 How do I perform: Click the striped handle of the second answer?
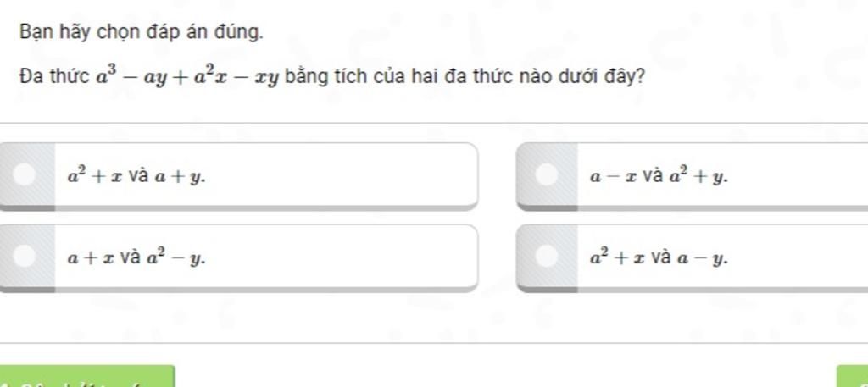pyautogui.click(x=547, y=176)
